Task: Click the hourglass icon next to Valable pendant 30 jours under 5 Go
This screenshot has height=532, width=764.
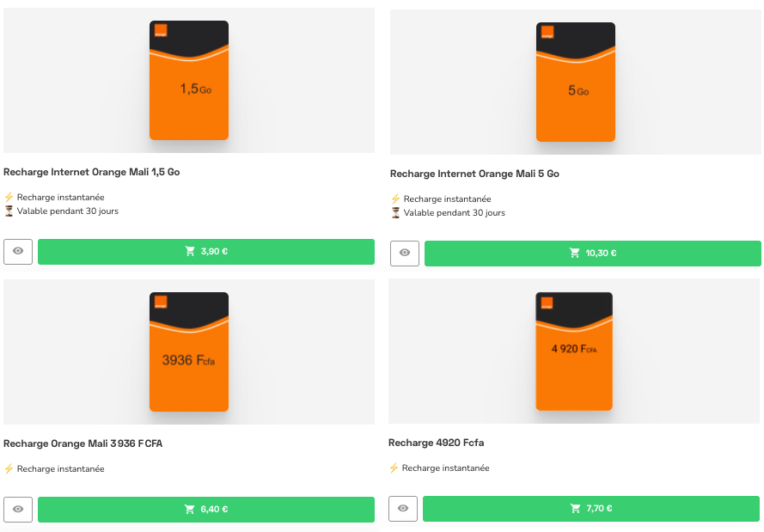Action: click(x=395, y=213)
